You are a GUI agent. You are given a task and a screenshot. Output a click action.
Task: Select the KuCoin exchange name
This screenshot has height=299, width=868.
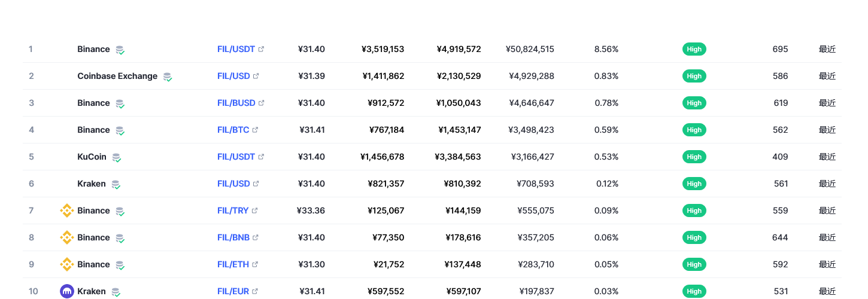pyautogui.click(x=92, y=157)
